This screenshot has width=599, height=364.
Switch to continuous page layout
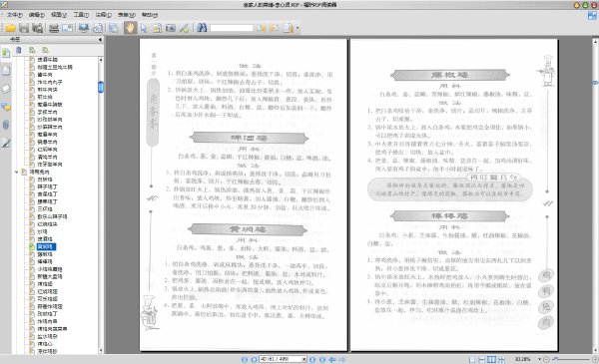point(482,359)
